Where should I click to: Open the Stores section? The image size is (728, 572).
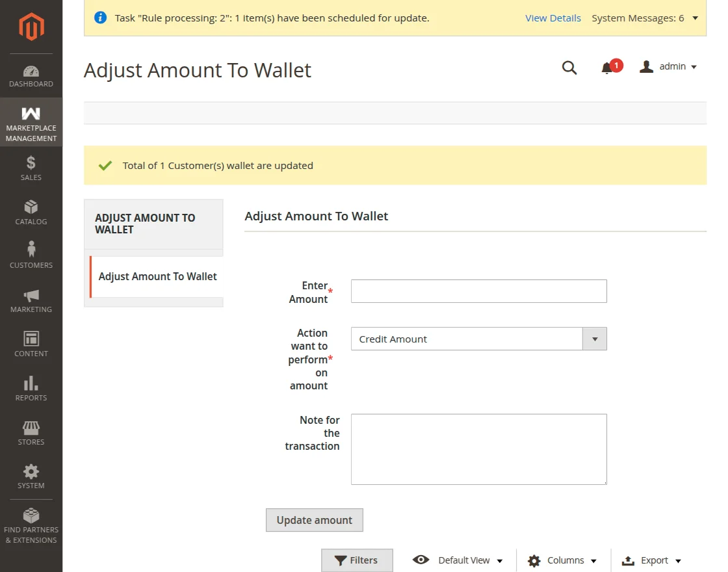click(31, 432)
